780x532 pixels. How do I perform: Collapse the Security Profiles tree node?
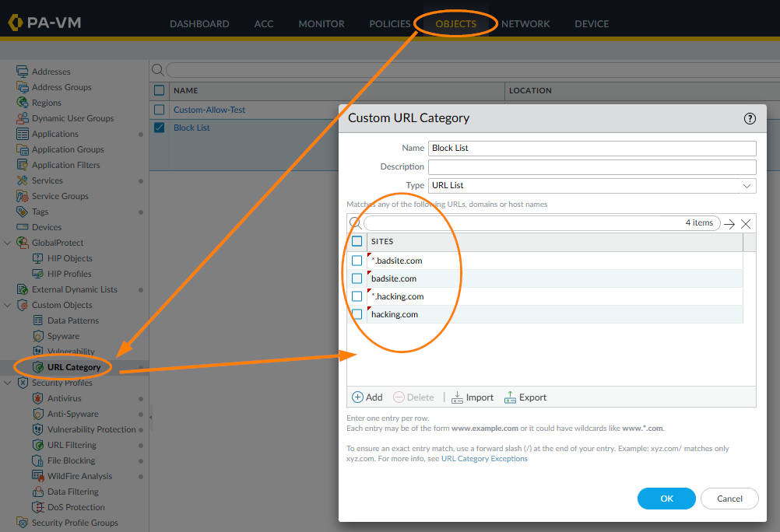(8, 383)
